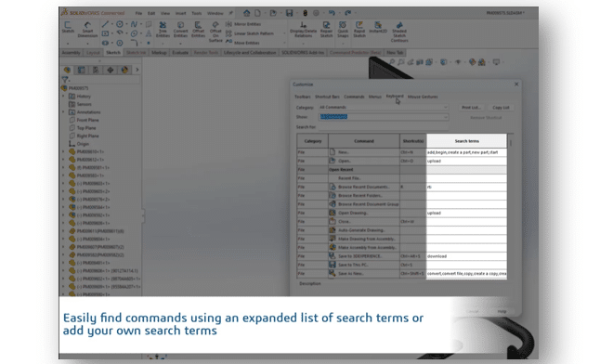Toggle Instant2D in the ribbon
The height and width of the screenshot is (364, 600).
pos(378,28)
